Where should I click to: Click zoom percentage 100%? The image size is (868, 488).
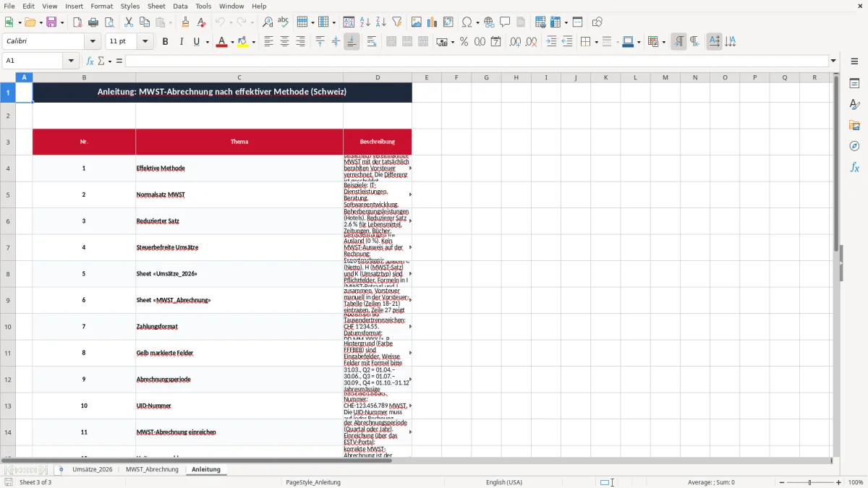(x=856, y=482)
